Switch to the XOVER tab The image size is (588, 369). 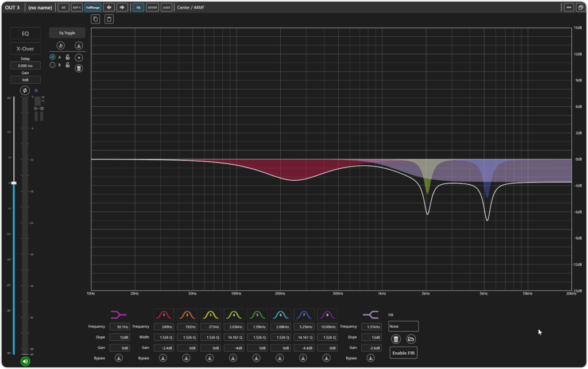click(x=152, y=7)
